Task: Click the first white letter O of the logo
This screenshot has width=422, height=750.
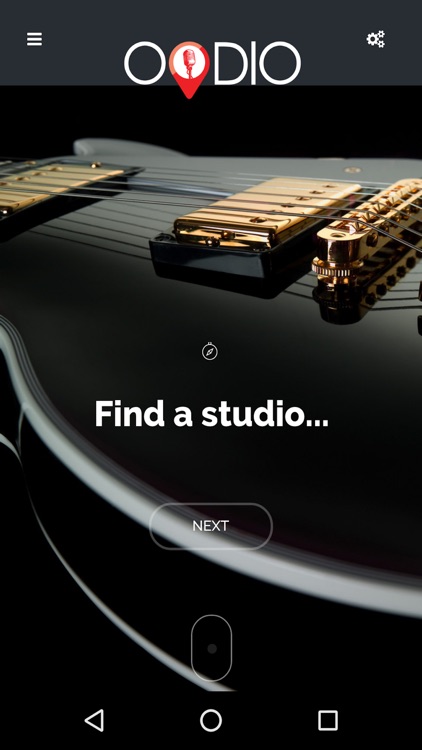Action: [x=145, y=64]
